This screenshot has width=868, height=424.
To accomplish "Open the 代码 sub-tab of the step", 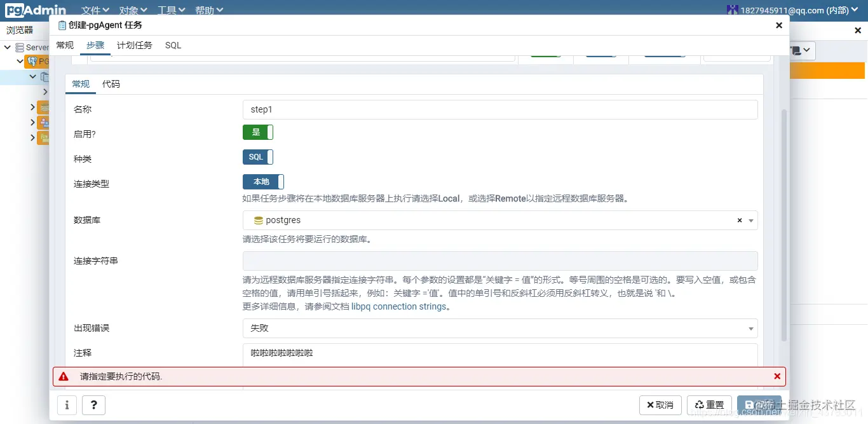I will [x=111, y=84].
